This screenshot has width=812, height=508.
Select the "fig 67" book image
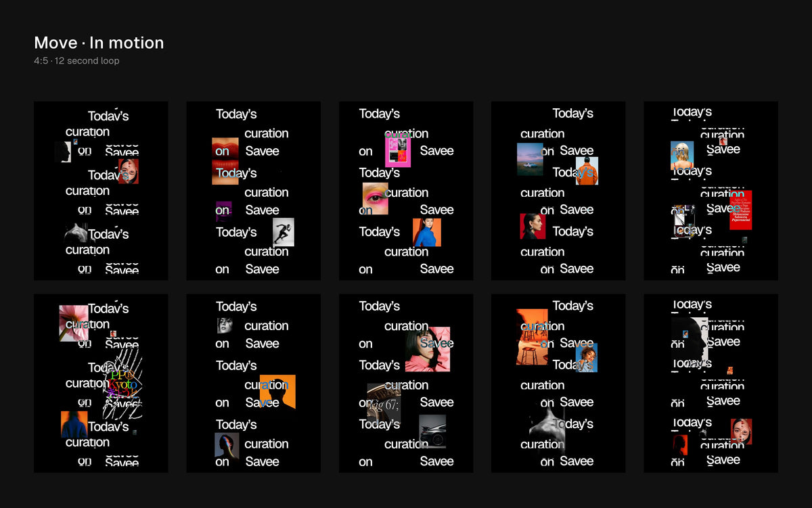coord(384,403)
